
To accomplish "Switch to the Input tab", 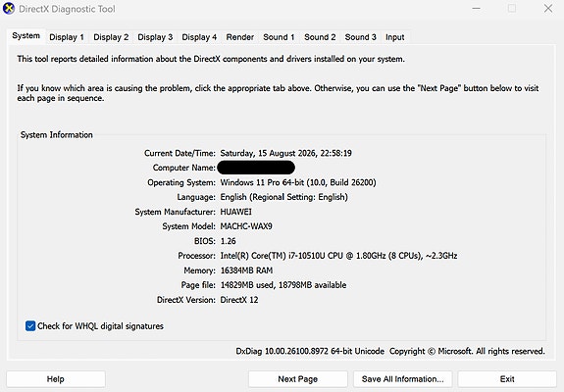I will [395, 37].
